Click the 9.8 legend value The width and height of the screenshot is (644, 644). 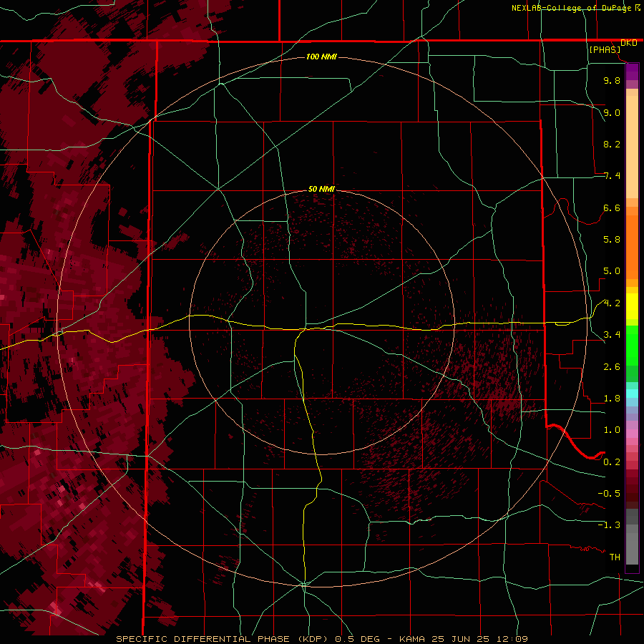pyautogui.click(x=612, y=80)
